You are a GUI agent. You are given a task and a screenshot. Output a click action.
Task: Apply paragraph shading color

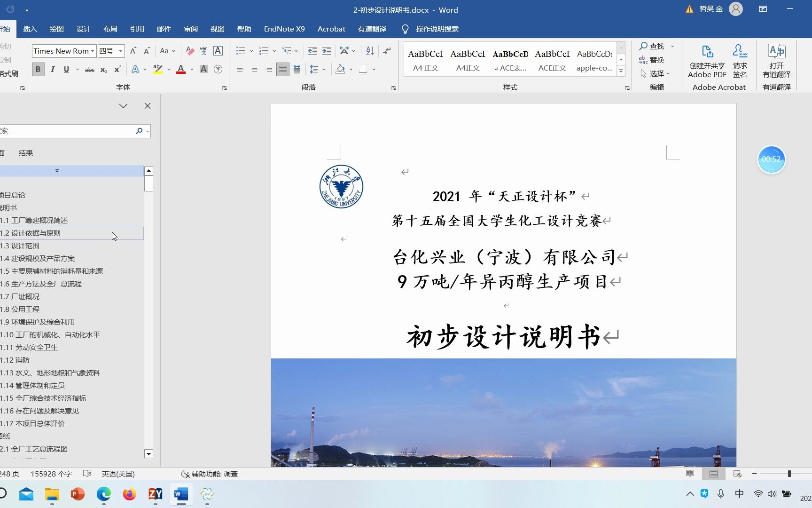pyautogui.click(x=341, y=69)
